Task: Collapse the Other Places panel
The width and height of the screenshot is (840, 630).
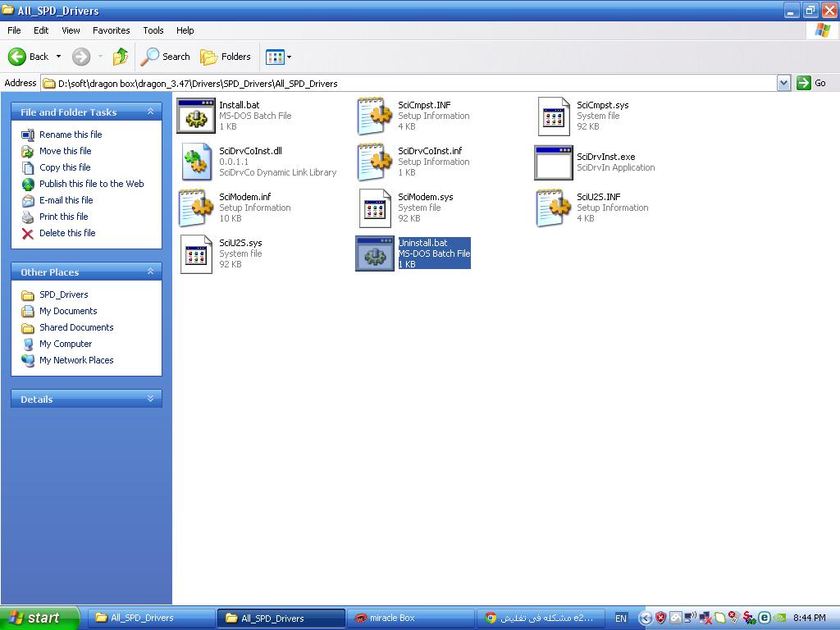Action: [x=151, y=272]
